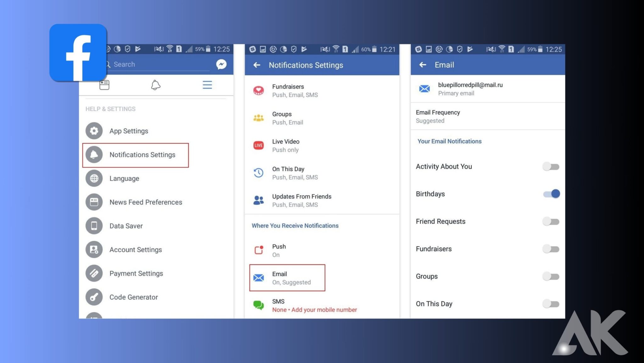Select Notifications Settings from the menu

pyautogui.click(x=142, y=155)
